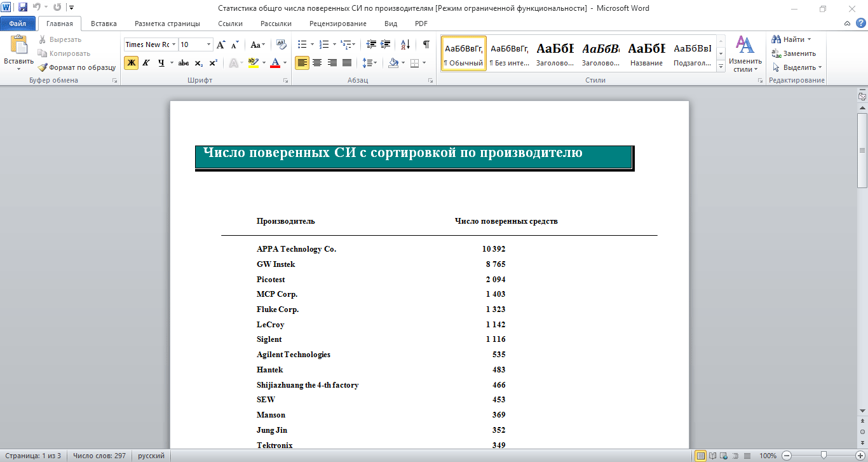The width and height of the screenshot is (868, 462).
Task: Click the Clear Formatting eraser icon
Action: tap(283, 44)
